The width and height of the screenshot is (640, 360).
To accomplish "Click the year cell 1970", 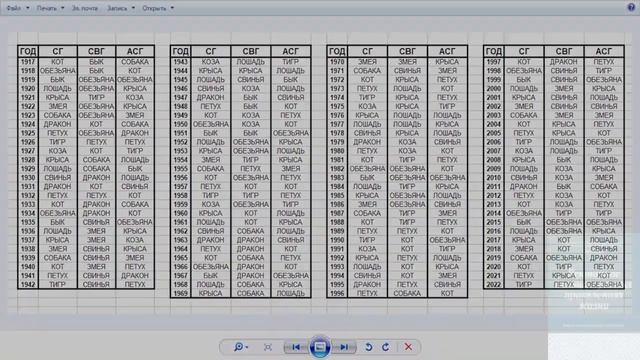I will [337, 62].
